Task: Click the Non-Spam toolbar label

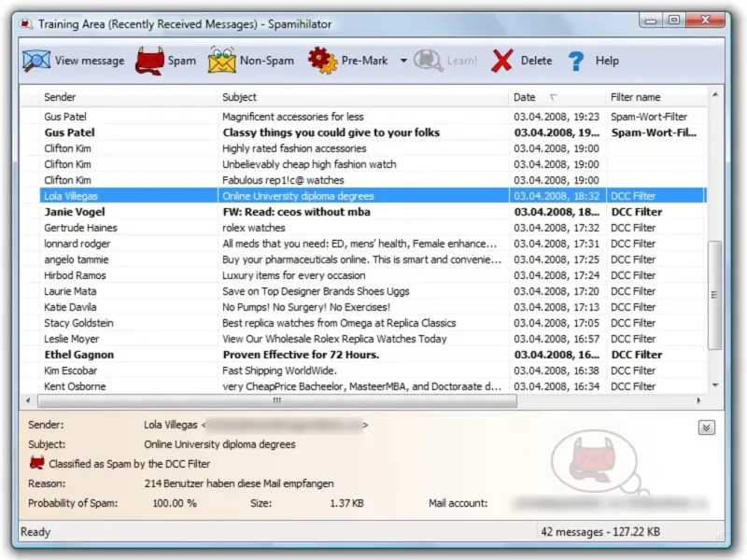Action: pos(267,61)
